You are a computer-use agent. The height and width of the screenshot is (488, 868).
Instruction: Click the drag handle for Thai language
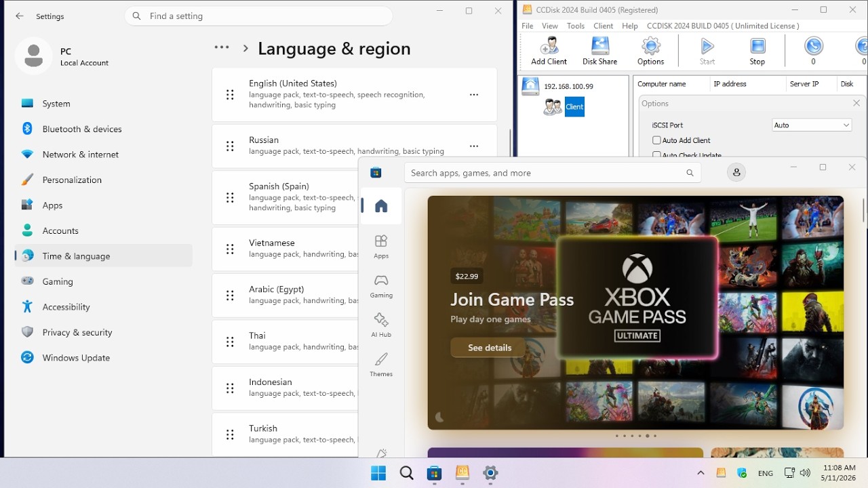(x=230, y=342)
